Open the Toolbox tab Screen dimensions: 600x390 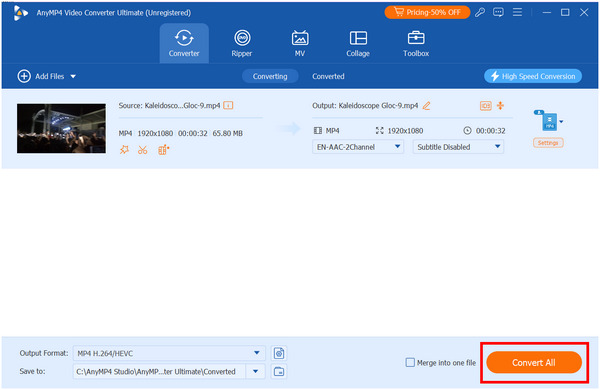point(416,43)
